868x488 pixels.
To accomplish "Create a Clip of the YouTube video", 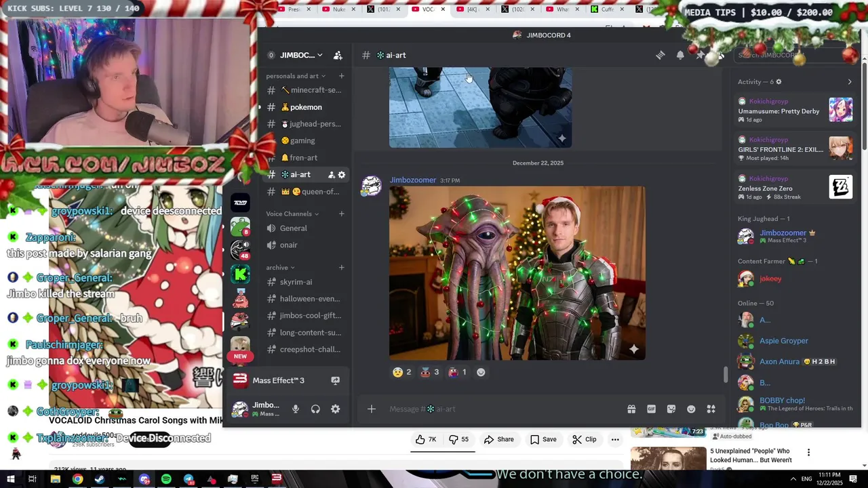I will (584, 439).
